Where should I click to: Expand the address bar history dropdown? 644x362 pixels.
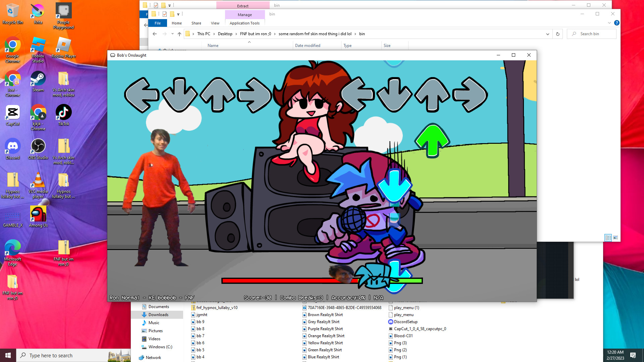[548, 34]
